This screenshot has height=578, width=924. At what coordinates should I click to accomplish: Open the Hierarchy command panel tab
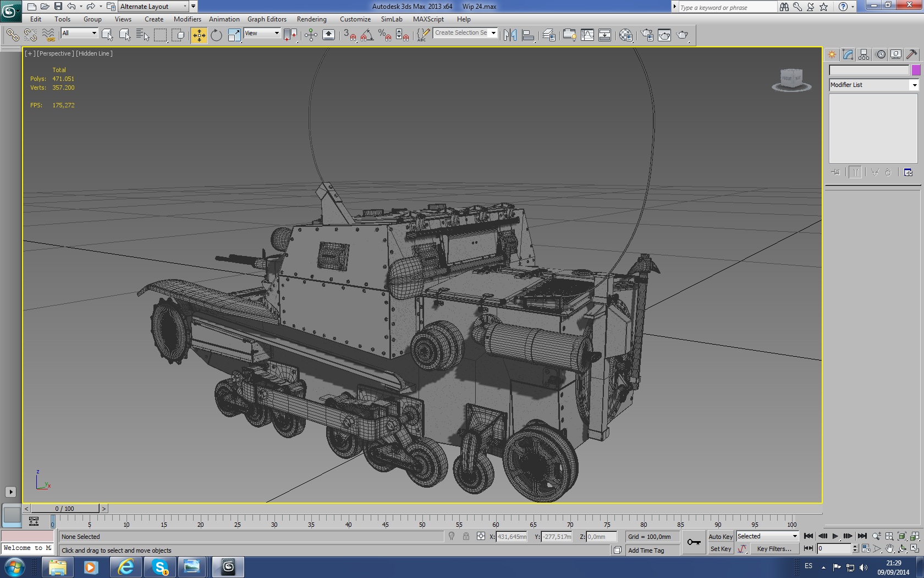pos(864,54)
